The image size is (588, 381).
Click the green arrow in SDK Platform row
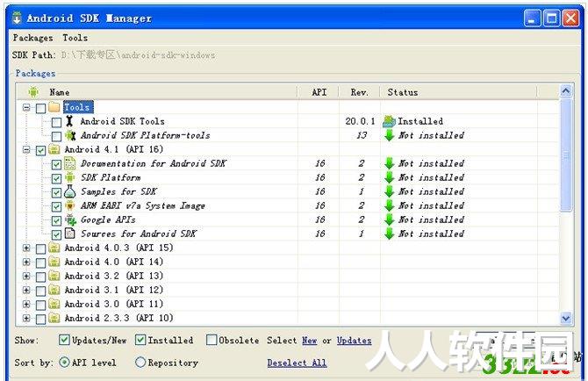pos(390,177)
